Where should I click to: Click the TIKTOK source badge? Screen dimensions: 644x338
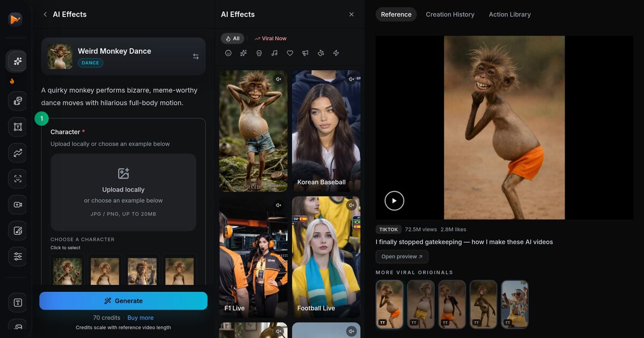(389, 230)
